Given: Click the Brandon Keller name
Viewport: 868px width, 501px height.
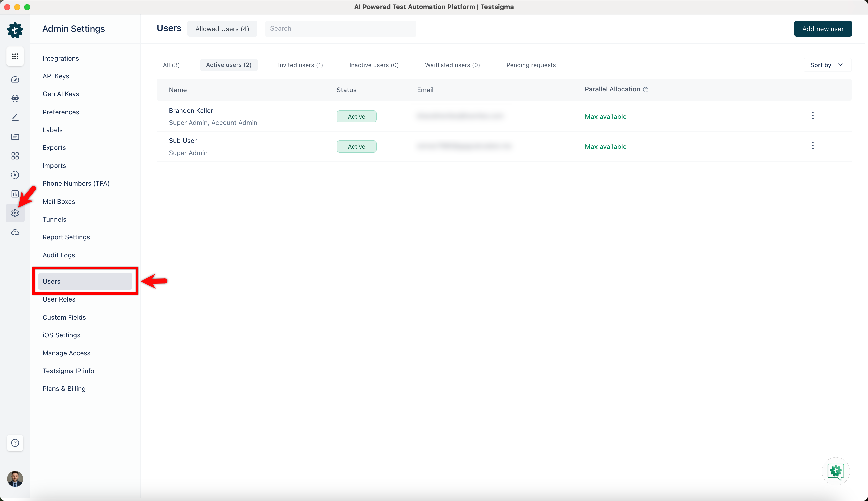Looking at the screenshot, I should (191, 111).
